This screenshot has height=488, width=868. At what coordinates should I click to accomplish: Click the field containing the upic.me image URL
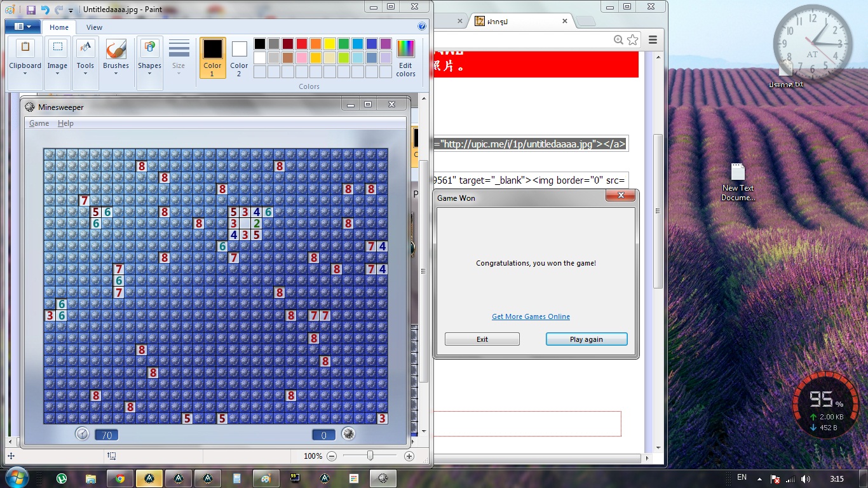[x=531, y=144]
